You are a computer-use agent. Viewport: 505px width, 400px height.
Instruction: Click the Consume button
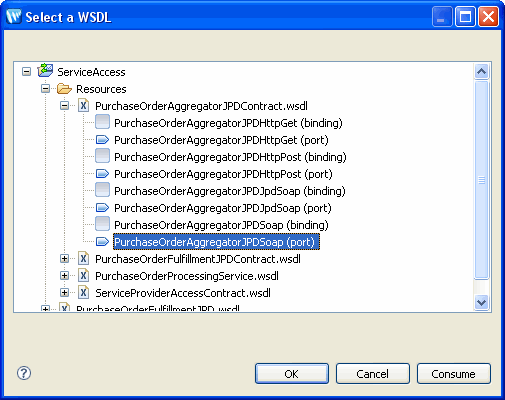[x=454, y=374]
